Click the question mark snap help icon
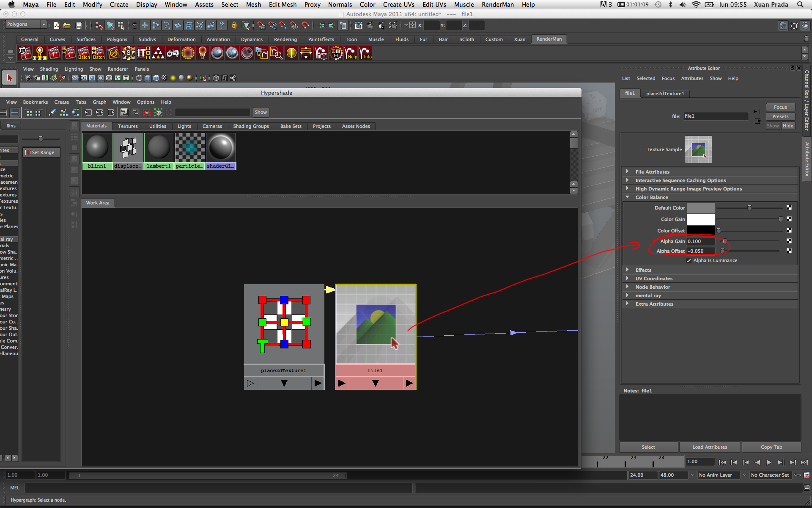Screen dimensions: 812x508 coord(222,25)
